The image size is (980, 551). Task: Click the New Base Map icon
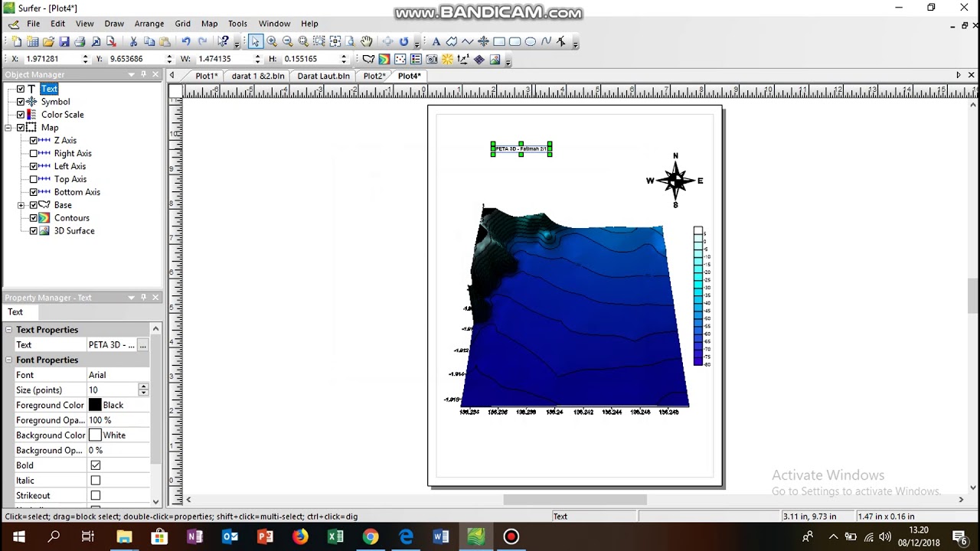(368, 59)
